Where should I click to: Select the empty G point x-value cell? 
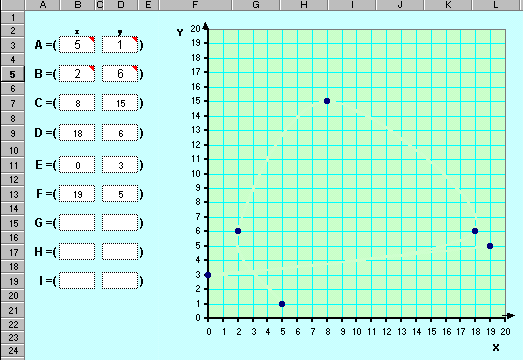point(77,223)
